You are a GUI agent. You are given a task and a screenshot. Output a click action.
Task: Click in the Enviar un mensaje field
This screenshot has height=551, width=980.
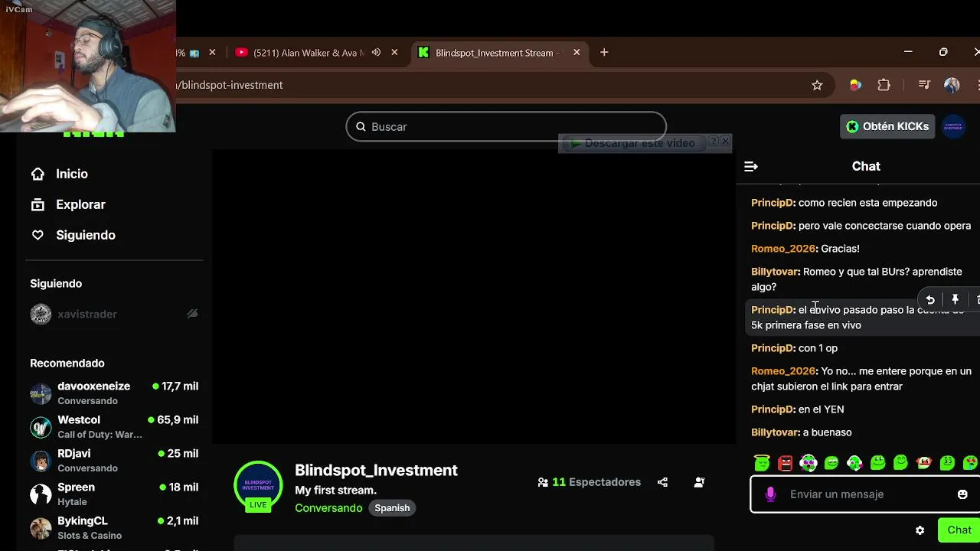(x=865, y=494)
